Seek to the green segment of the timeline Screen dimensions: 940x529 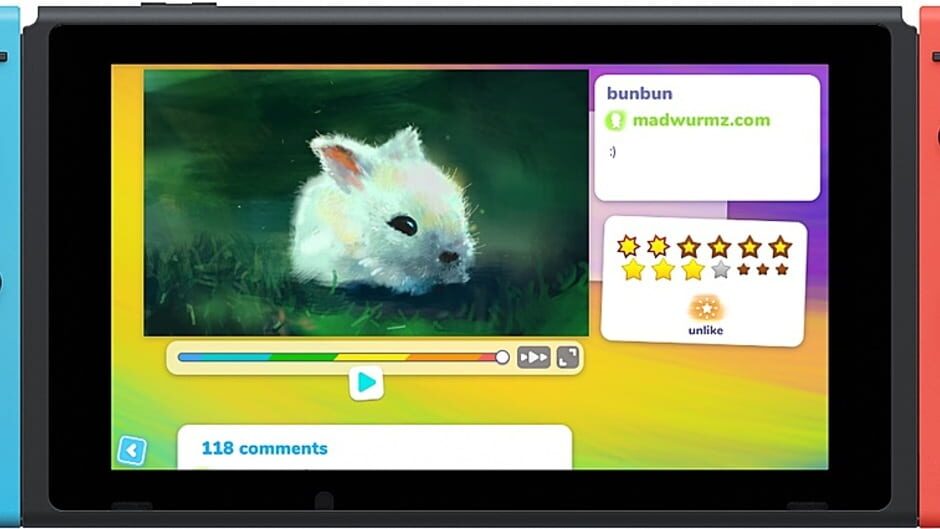tap(302, 357)
